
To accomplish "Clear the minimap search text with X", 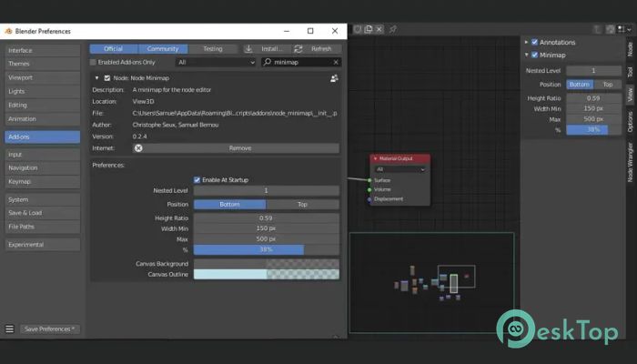I will (x=336, y=62).
